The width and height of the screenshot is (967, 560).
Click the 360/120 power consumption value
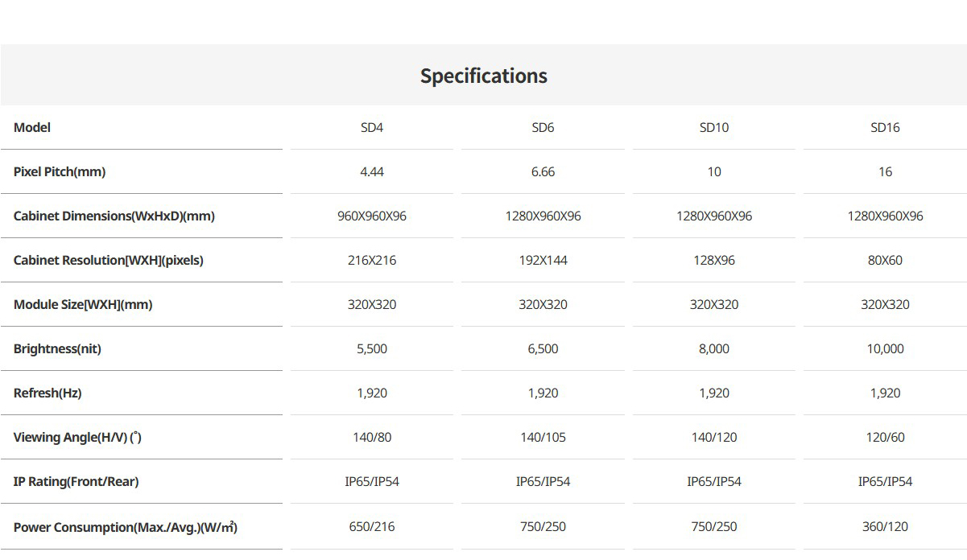(x=885, y=526)
